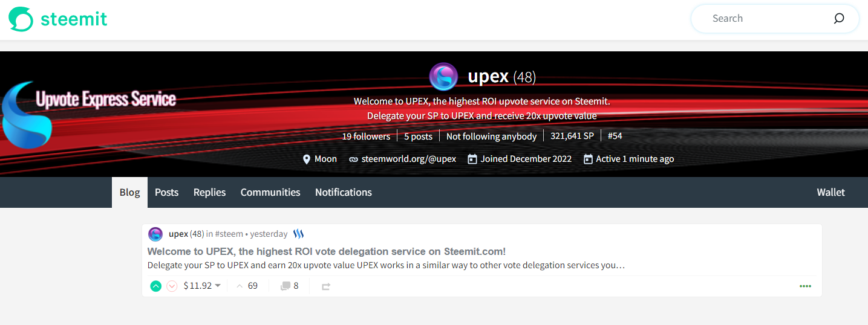This screenshot has width=868, height=325.
Task: Click the calendar icon beside Joined December 2022
Action: click(x=472, y=159)
